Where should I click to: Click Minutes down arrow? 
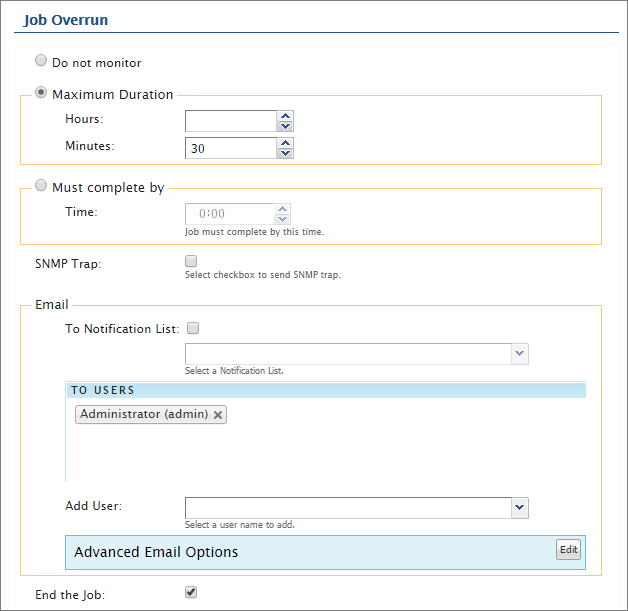[x=286, y=153]
